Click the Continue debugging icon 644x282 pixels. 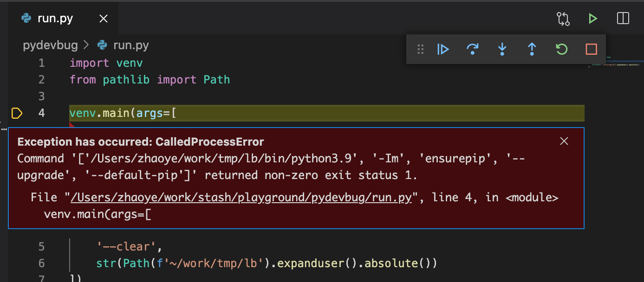point(443,49)
